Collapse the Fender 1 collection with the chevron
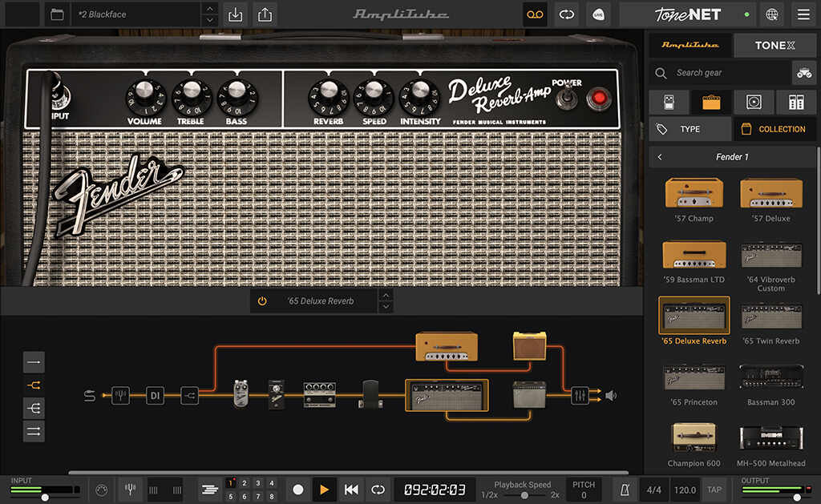Screen dimensions: 821x504 click(x=661, y=156)
